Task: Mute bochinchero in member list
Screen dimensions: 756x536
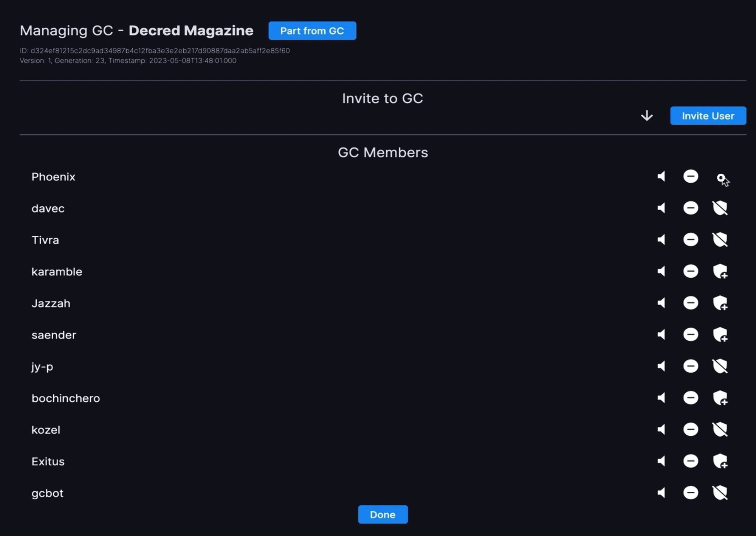Action: click(x=661, y=398)
